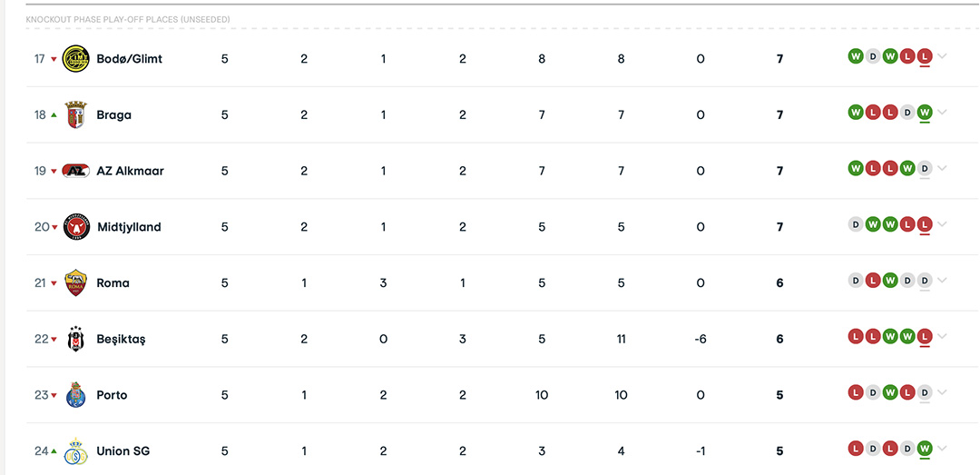Click the Porto club crest
The height and width of the screenshot is (475, 980).
(76, 395)
